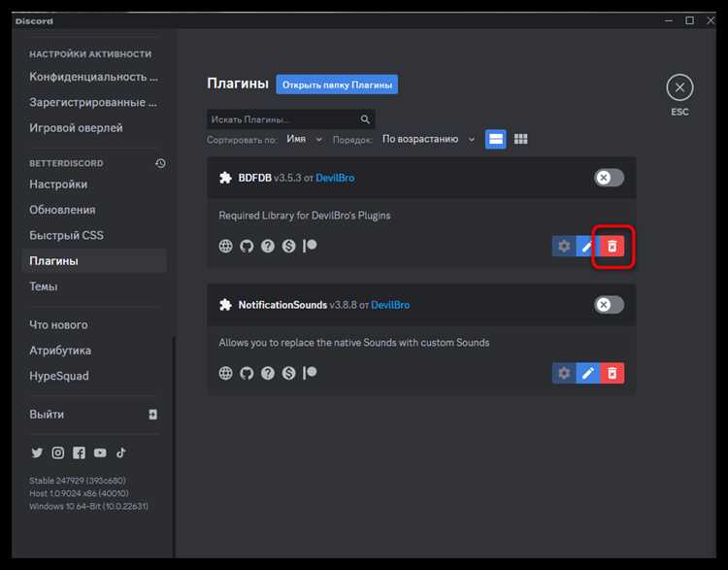Open the По возрастанию order dropdown
The height and width of the screenshot is (570, 728).
pyautogui.click(x=428, y=139)
